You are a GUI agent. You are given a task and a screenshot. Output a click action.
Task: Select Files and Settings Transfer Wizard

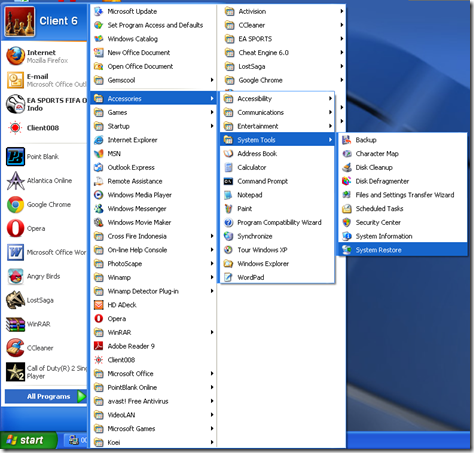[x=403, y=195]
